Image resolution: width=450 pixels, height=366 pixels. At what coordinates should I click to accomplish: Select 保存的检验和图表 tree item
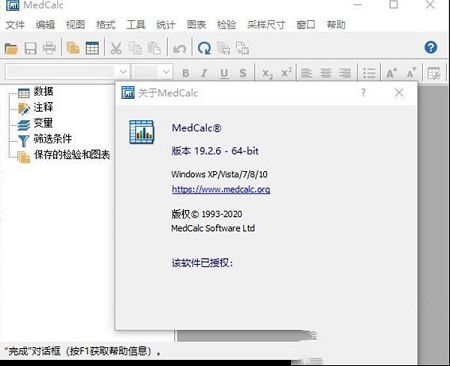(72, 155)
